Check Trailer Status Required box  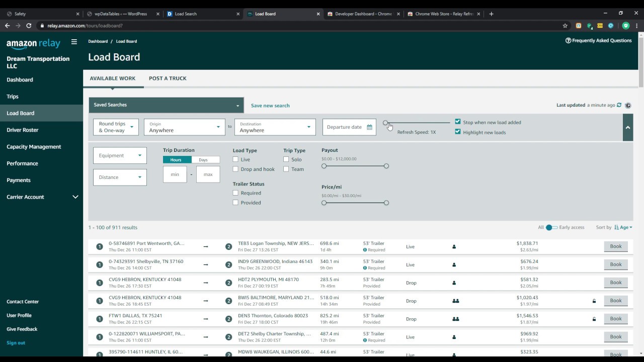[235, 193]
